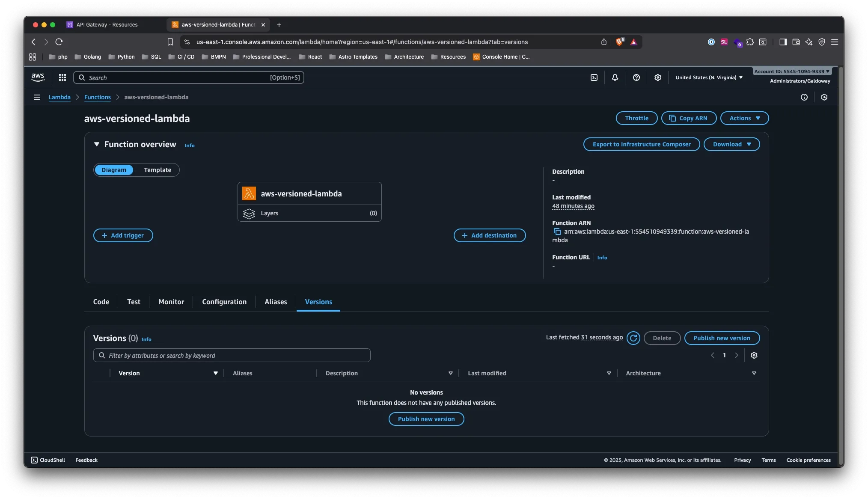This screenshot has height=499, width=868.
Task: Open help question mark icon
Action: tap(636, 77)
